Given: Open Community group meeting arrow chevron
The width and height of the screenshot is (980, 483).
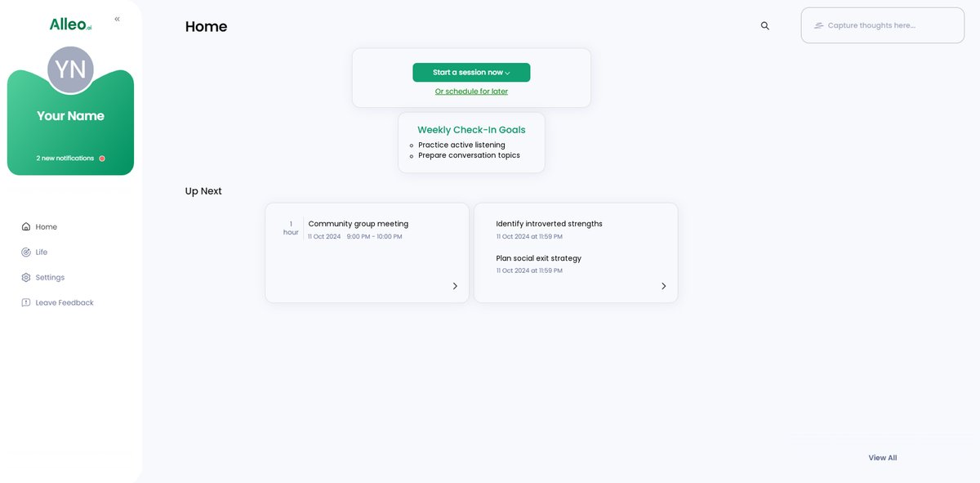Looking at the screenshot, I should click(455, 286).
